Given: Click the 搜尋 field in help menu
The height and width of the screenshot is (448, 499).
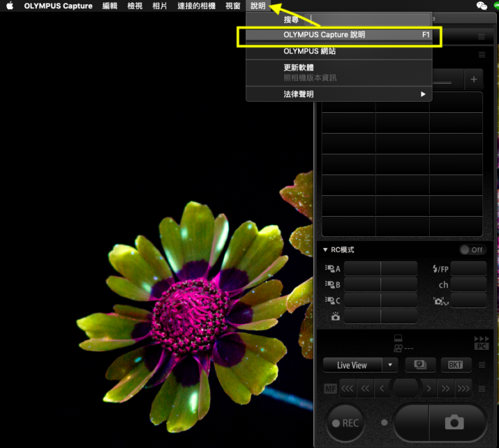Looking at the screenshot, I should pos(367,19).
